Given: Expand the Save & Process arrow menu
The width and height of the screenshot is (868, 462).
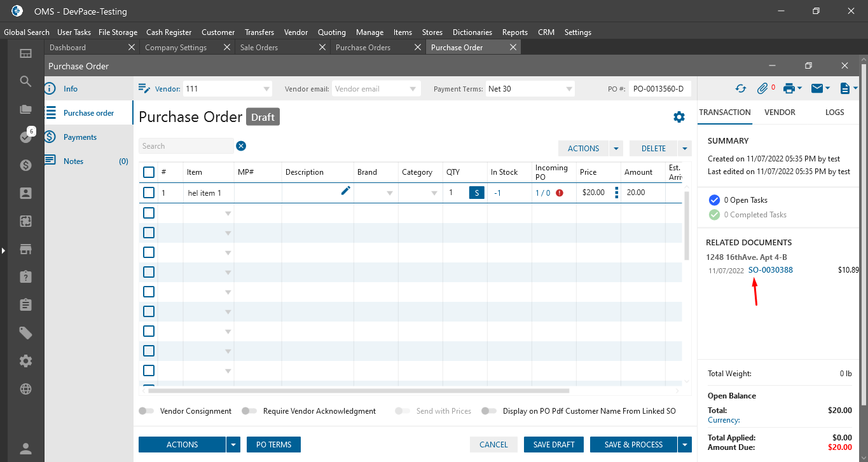Looking at the screenshot, I should [x=685, y=445].
